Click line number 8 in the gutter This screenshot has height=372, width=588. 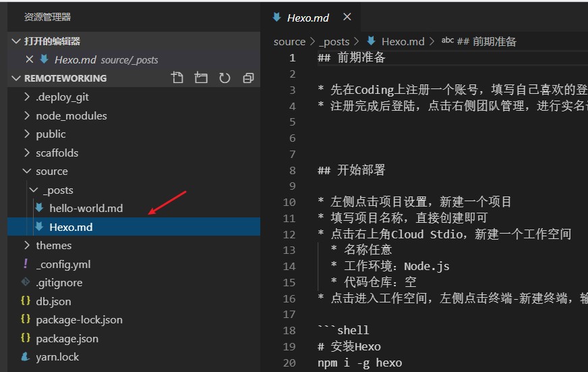[293, 170]
